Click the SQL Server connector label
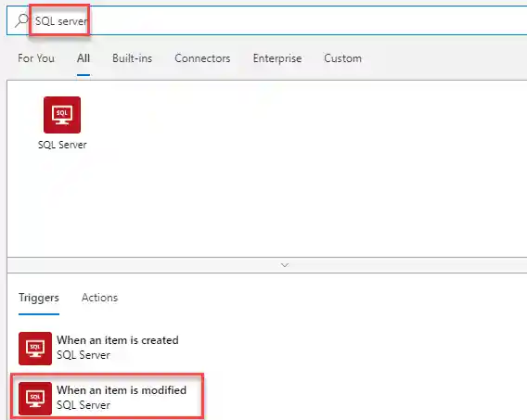Screen dimensions: 527x420 (62, 145)
